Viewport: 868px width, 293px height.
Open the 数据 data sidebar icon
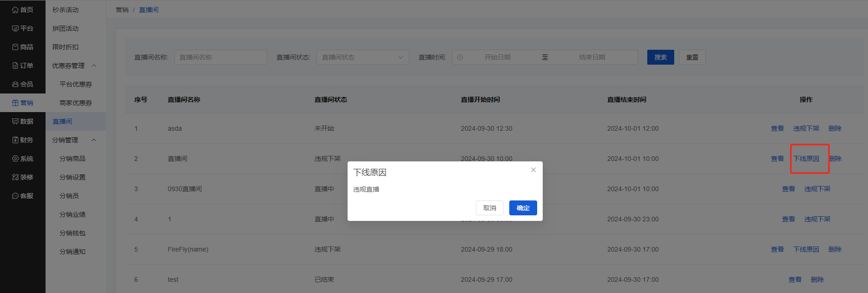15,121
